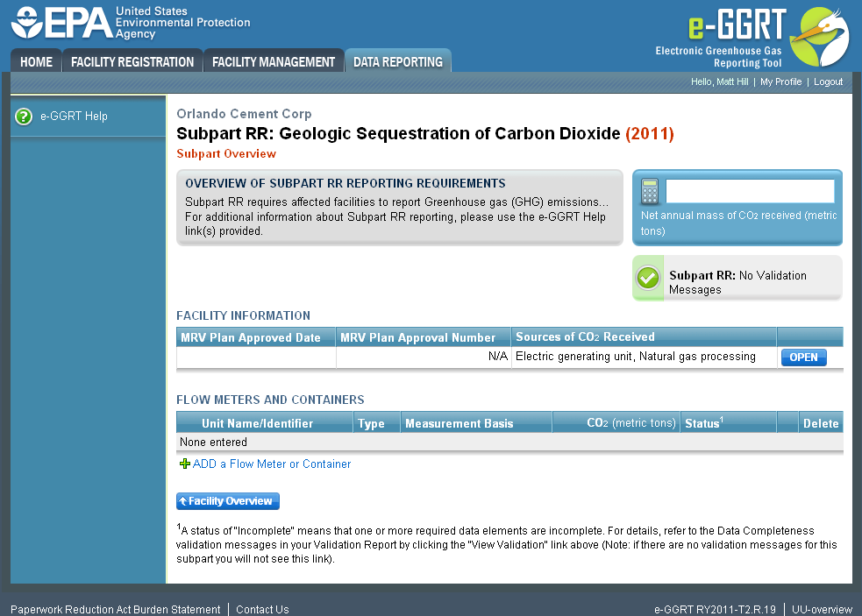Click 'Sources of CO2 Received' column header
This screenshot has width=862, height=616.
coord(644,337)
